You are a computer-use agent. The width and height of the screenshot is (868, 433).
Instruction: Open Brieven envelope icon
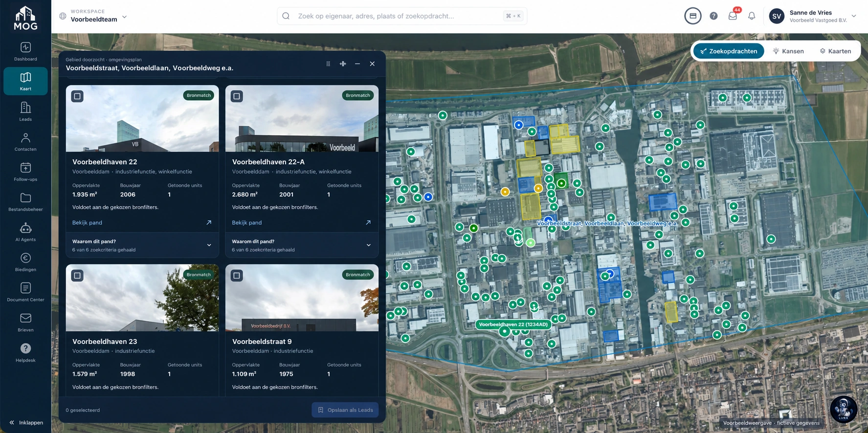(25, 318)
